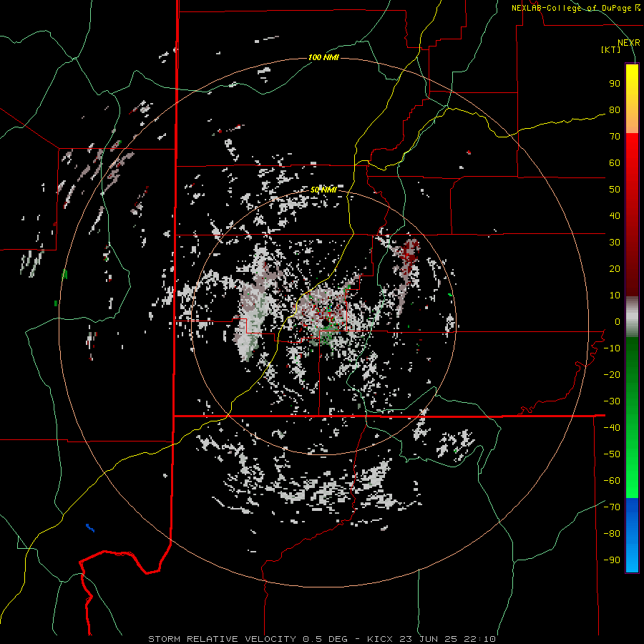This screenshot has height=644, width=644.
Task: Click the 70 value on the velocity scale
Action: coord(615,137)
